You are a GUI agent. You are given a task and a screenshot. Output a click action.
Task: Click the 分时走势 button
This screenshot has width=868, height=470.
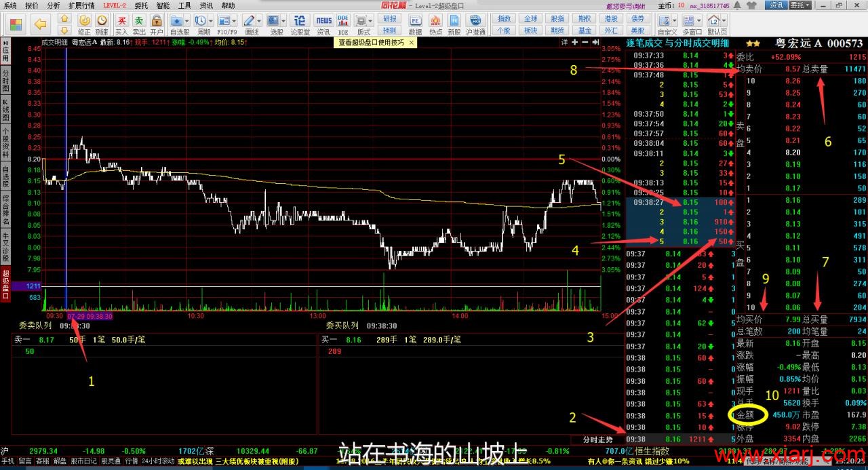pyautogui.click(x=597, y=439)
